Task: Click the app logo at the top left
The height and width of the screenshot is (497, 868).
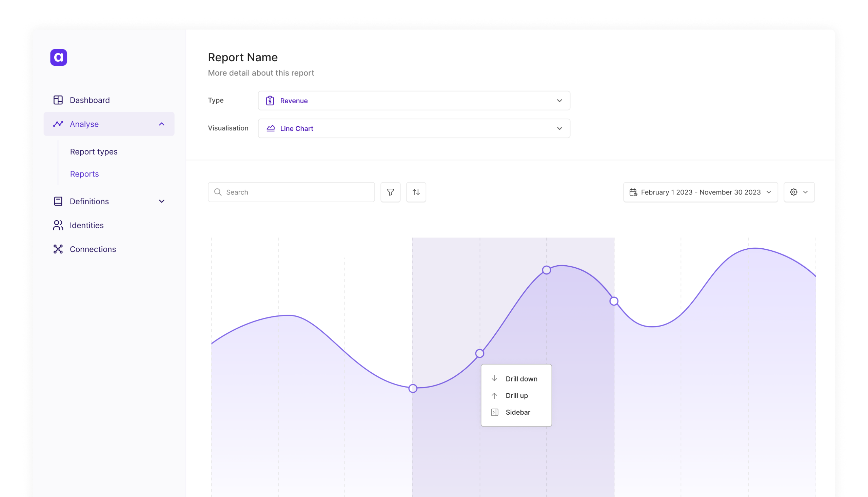Action: pyautogui.click(x=58, y=57)
